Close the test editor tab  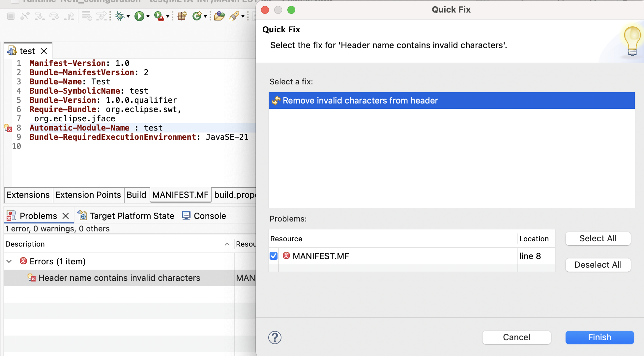[x=44, y=51]
